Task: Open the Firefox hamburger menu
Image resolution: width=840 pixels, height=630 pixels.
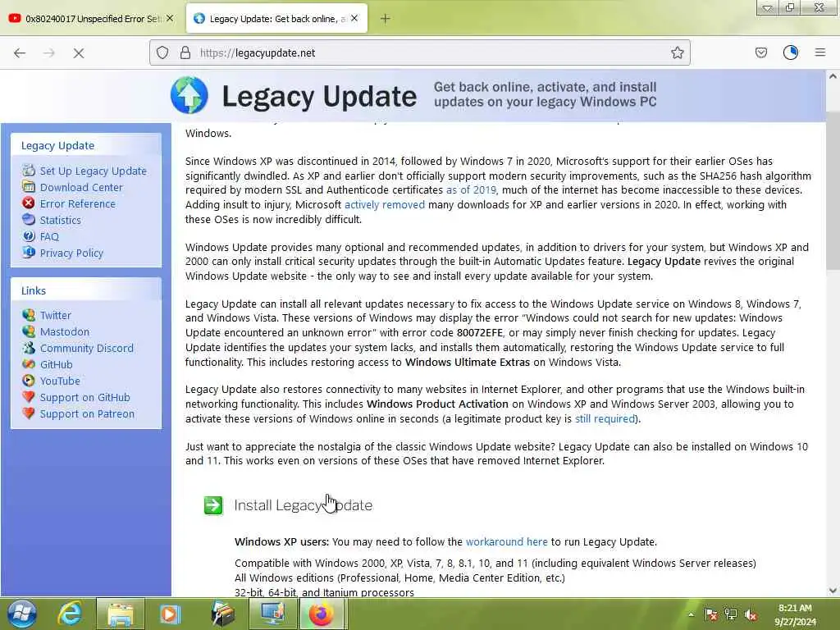Action: point(819,52)
